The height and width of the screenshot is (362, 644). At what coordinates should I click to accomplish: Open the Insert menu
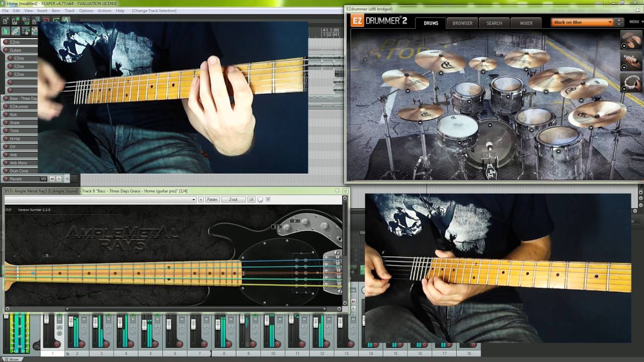pos(42,11)
